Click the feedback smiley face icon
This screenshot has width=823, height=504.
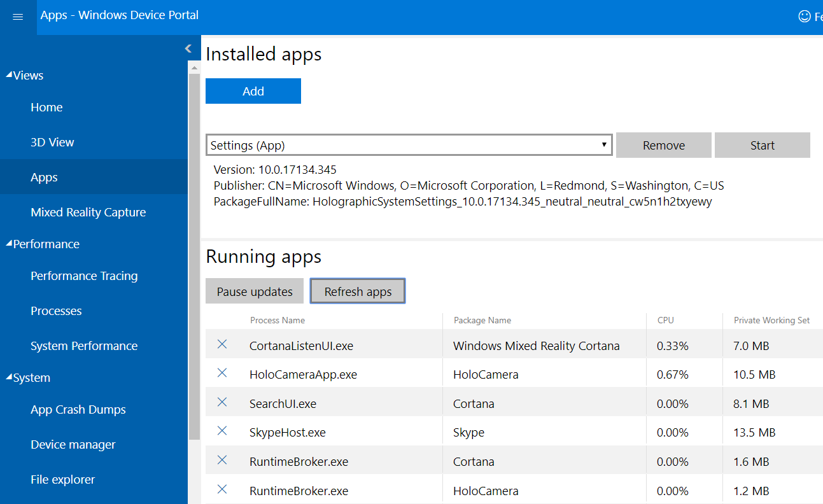click(805, 16)
